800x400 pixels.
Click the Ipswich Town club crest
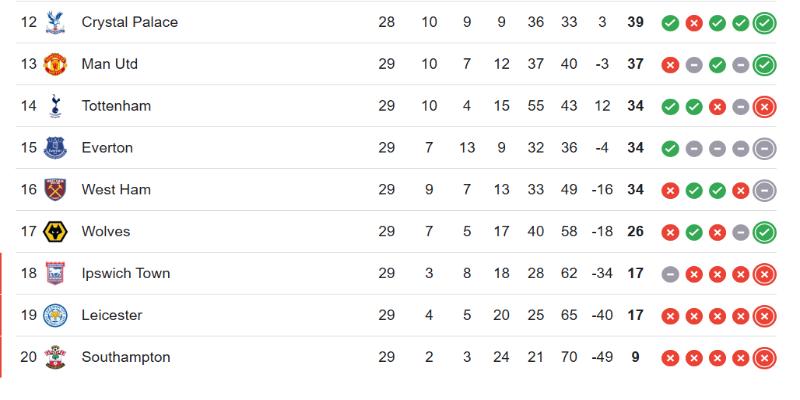tap(55, 273)
